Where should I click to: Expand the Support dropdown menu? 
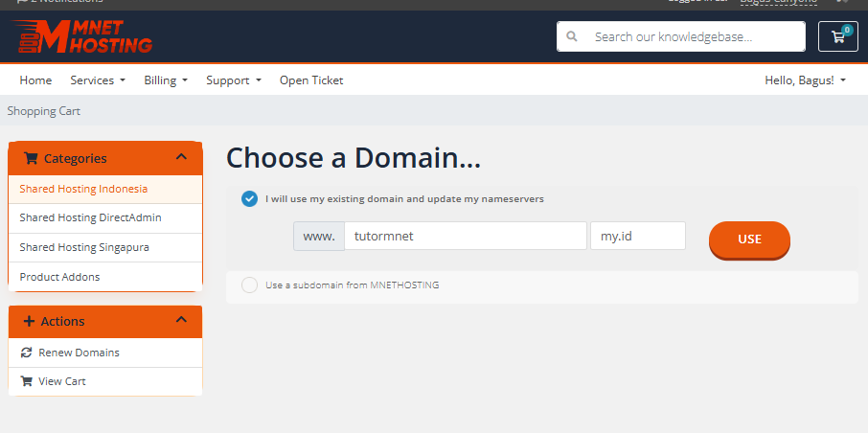pyautogui.click(x=234, y=80)
